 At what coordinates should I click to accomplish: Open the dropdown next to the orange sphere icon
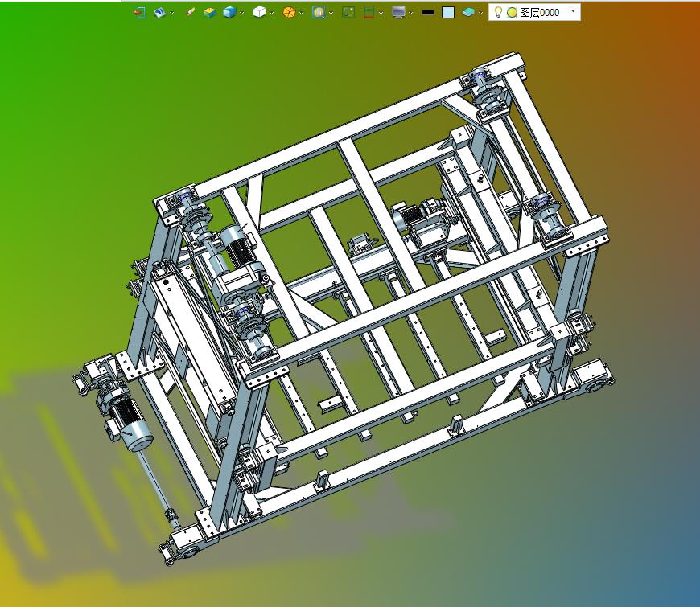point(302,13)
